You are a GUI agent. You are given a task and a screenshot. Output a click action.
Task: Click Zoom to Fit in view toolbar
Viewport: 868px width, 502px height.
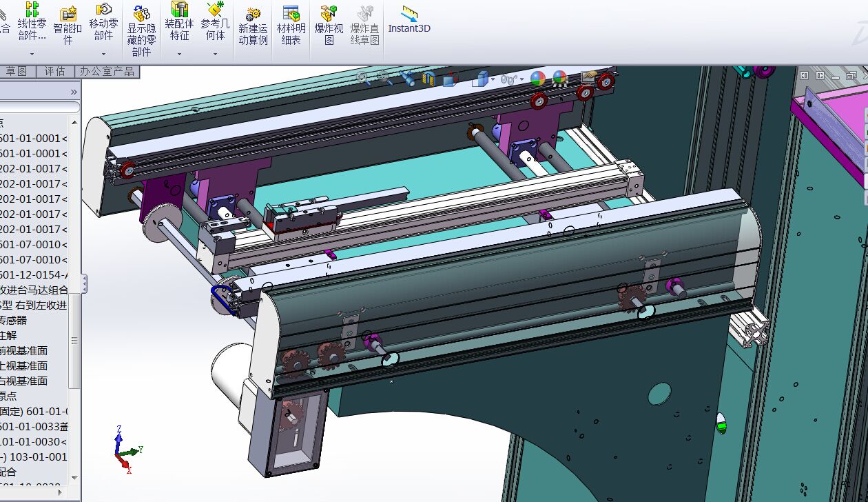click(x=362, y=77)
